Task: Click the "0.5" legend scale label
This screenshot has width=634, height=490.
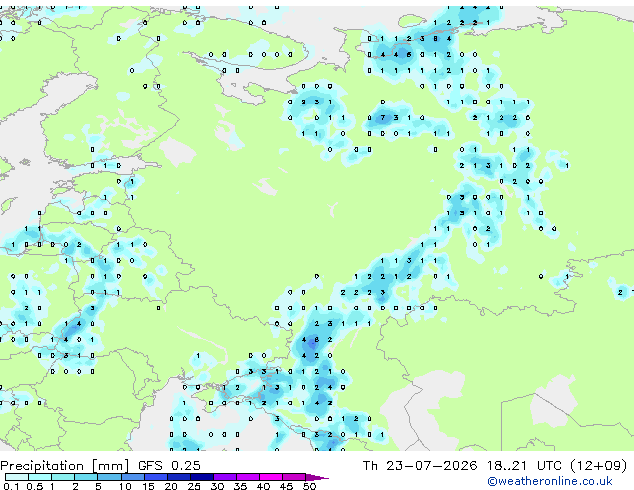Action: pos(34,486)
